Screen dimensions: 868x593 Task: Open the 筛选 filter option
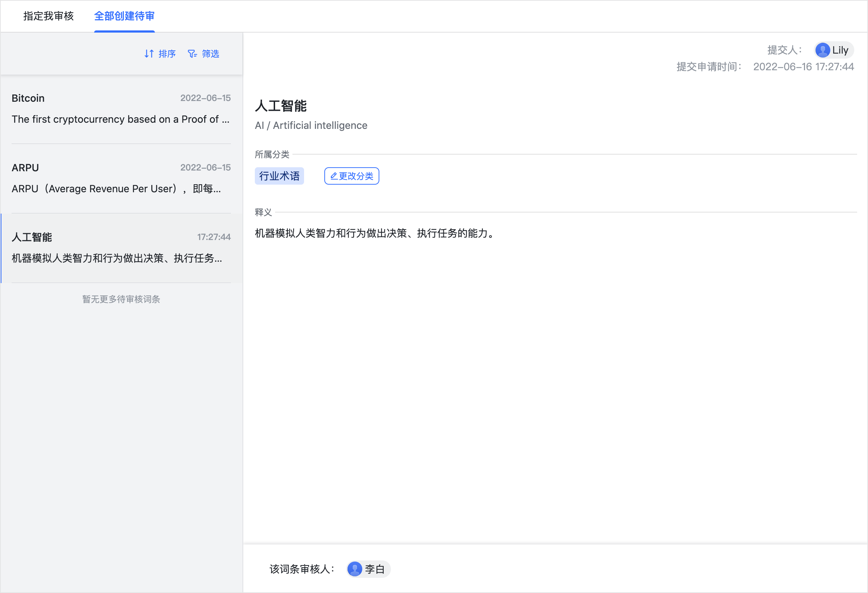click(203, 54)
